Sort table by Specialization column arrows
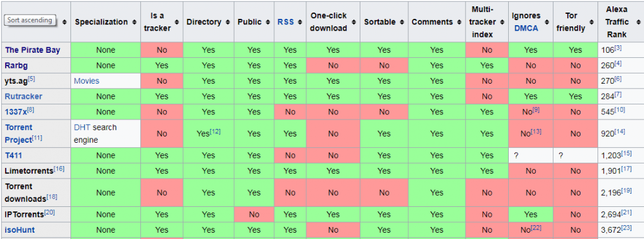 point(135,22)
